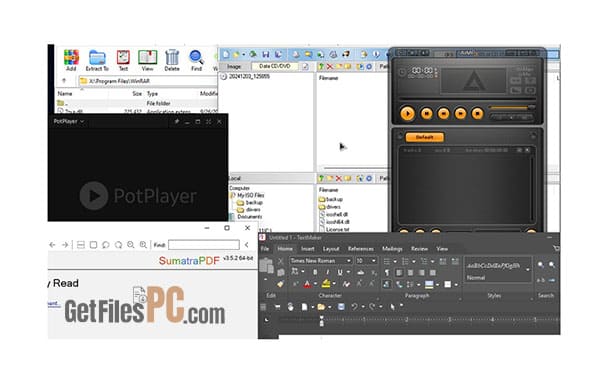Click the red font color button
The height and width of the screenshot is (385, 600).
[307, 284]
